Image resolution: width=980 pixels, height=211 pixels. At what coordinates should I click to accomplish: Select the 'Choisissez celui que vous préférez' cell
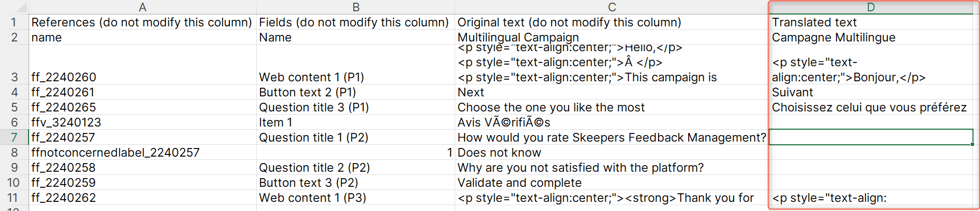tap(871, 107)
